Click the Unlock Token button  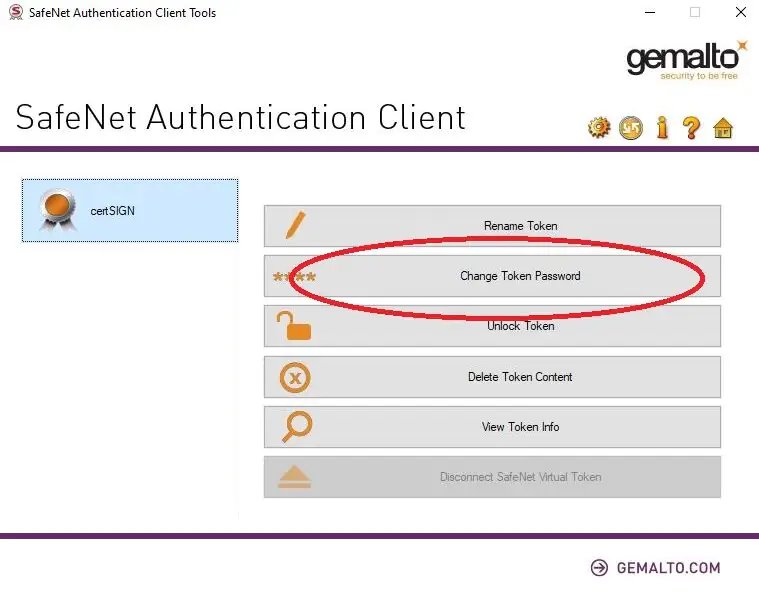point(492,326)
